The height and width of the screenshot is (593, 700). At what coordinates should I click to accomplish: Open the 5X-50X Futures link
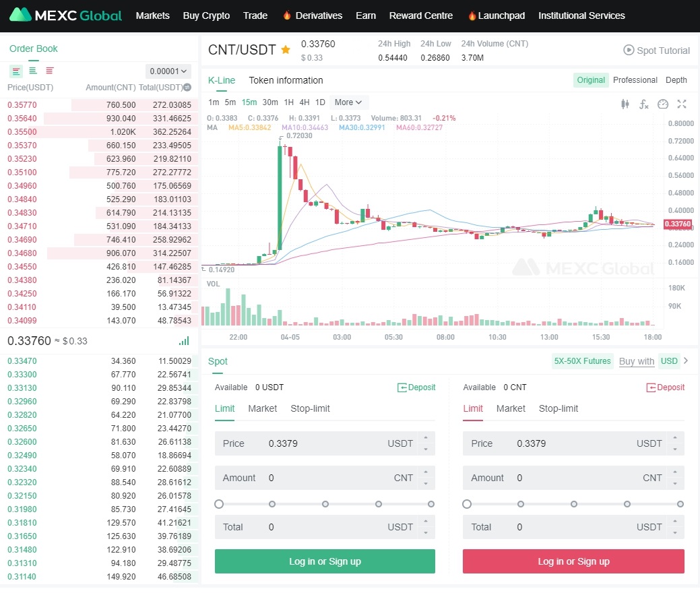pyautogui.click(x=582, y=361)
